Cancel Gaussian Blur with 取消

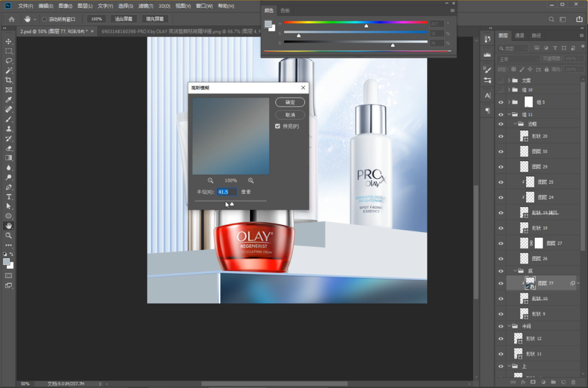tap(290, 115)
